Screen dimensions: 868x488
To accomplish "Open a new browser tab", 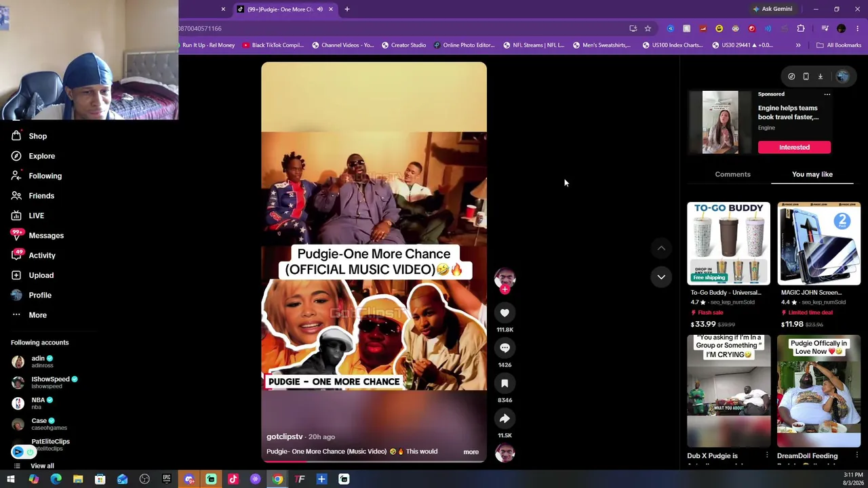I will [347, 9].
